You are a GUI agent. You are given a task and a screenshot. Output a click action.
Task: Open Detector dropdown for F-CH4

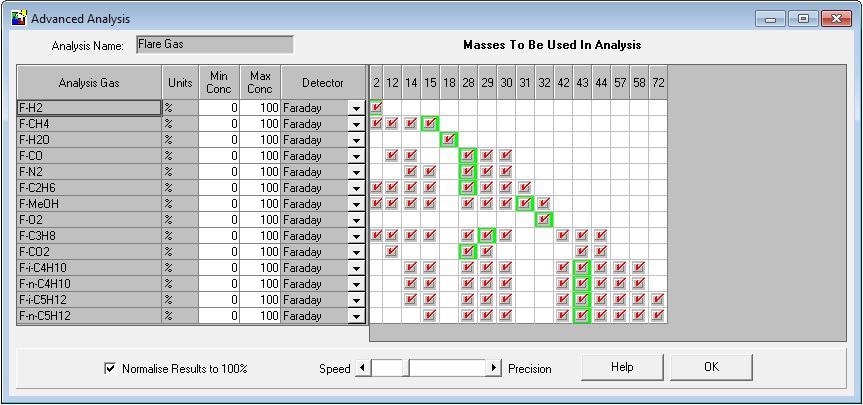[x=356, y=124]
